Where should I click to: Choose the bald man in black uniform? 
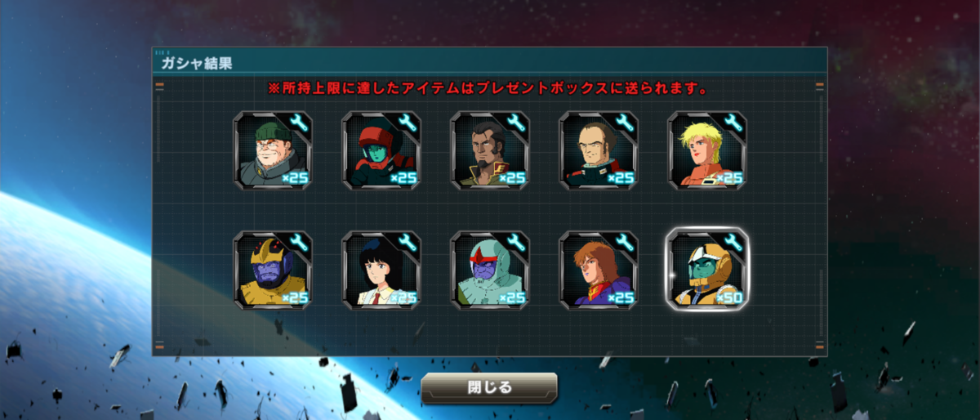click(x=599, y=151)
